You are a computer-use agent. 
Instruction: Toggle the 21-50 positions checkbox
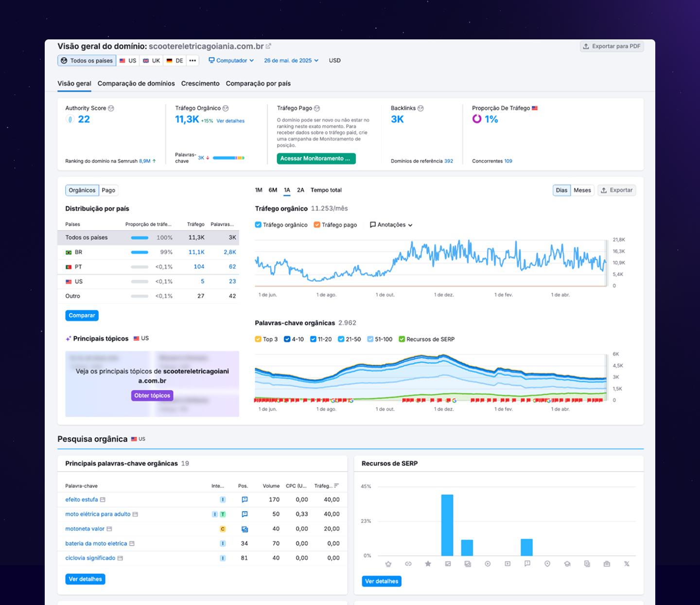pos(341,339)
